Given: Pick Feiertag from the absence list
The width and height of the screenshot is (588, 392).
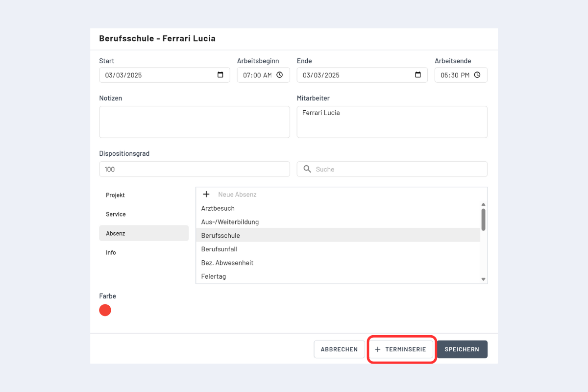Looking at the screenshot, I should pos(214,276).
